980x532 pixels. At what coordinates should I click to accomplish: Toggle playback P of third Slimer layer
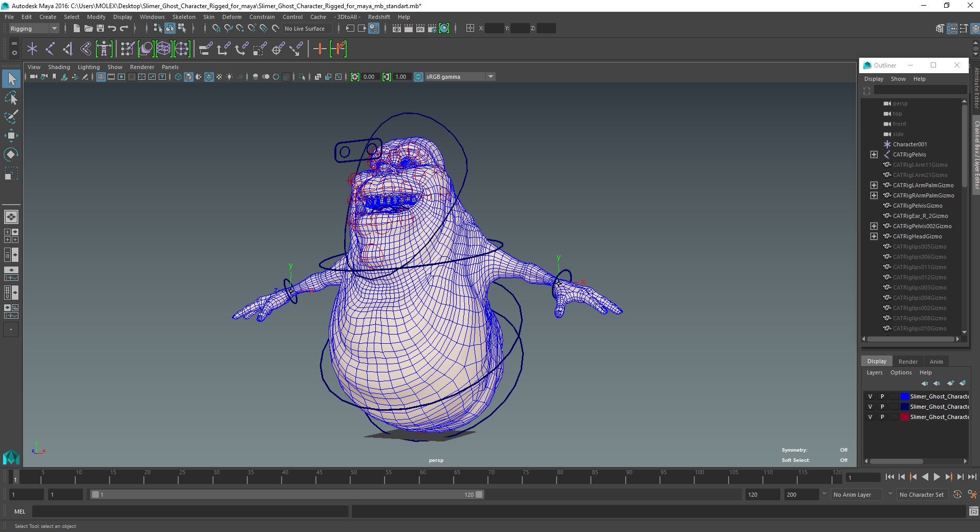pos(882,417)
